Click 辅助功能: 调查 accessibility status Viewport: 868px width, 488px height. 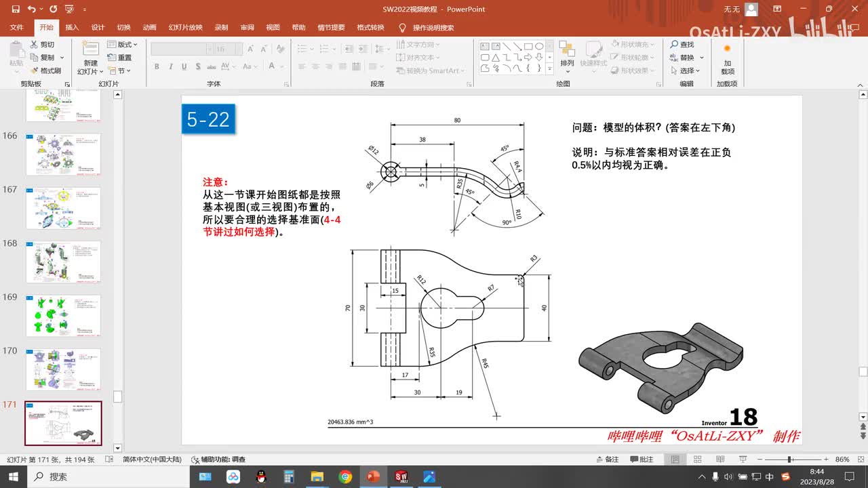pyautogui.click(x=218, y=459)
